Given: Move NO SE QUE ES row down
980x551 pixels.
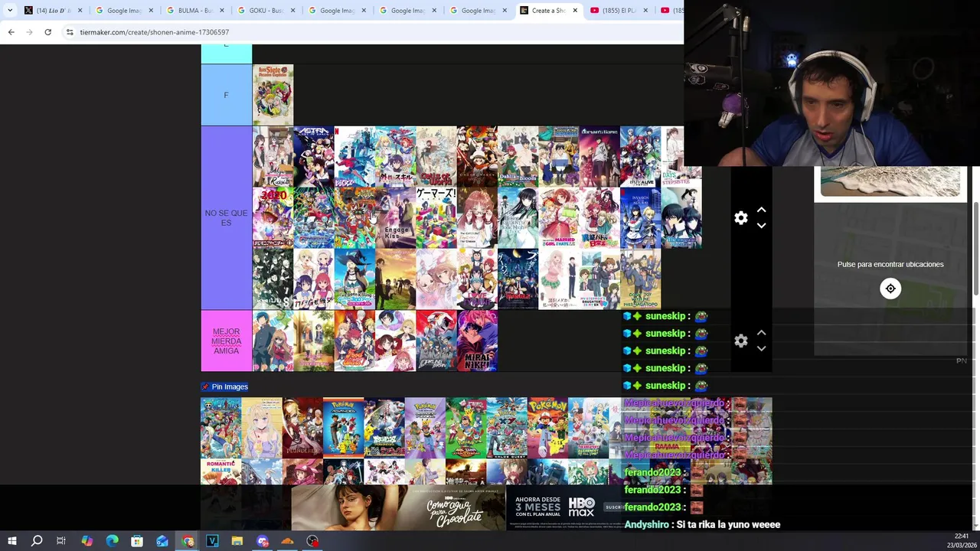Looking at the screenshot, I should point(761,226).
